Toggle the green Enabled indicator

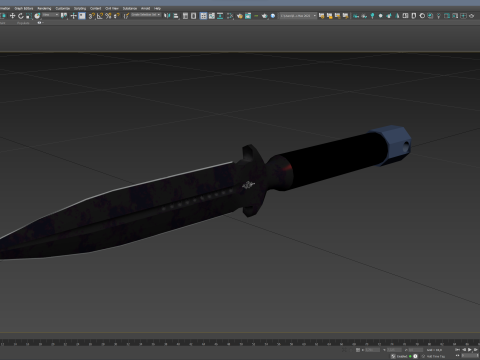coord(410,356)
